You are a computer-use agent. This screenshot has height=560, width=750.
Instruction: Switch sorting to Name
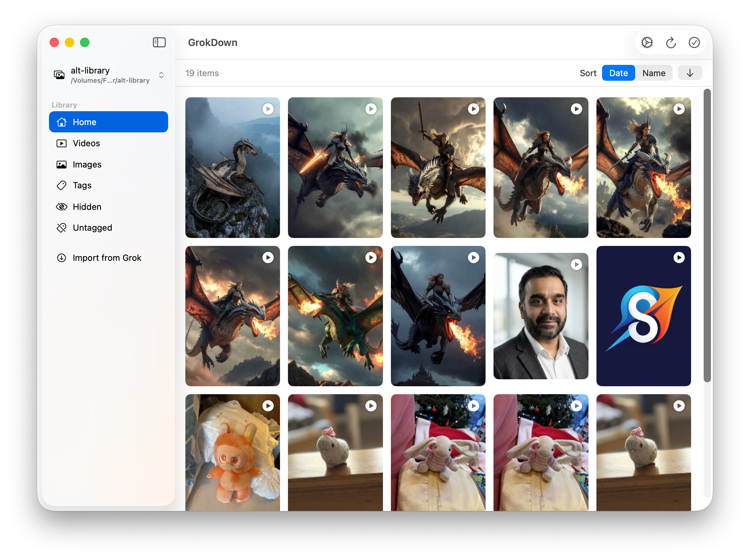point(653,72)
